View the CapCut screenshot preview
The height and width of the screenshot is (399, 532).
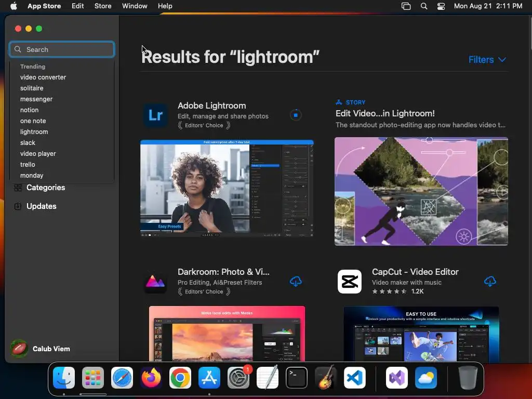pos(421,334)
